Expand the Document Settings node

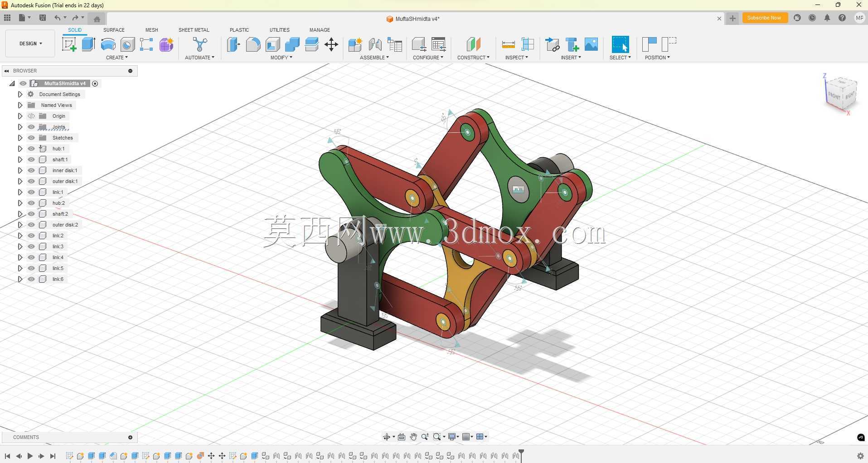tap(20, 94)
